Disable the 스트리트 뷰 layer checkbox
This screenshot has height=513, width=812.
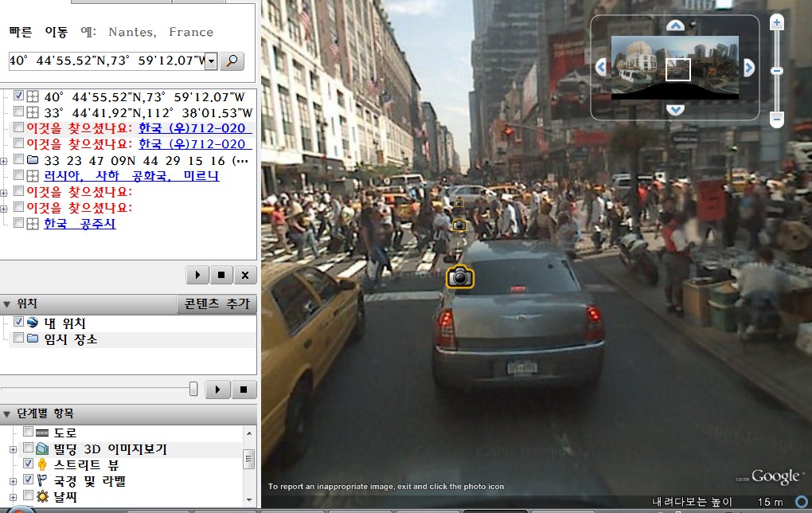pyautogui.click(x=29, y=464)
